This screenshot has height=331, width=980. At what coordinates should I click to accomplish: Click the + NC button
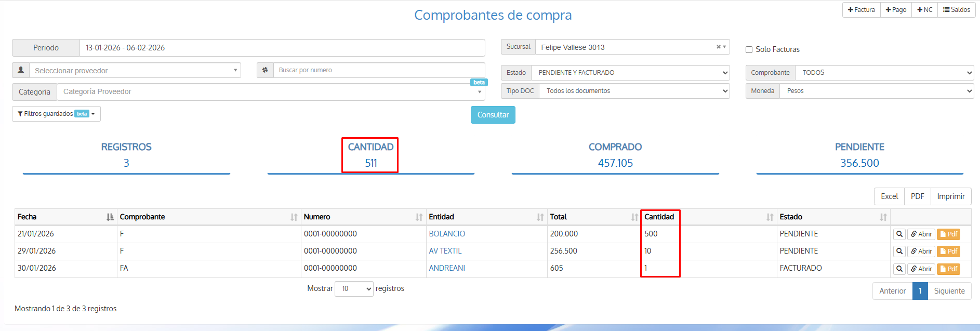(x=925, y=10)
